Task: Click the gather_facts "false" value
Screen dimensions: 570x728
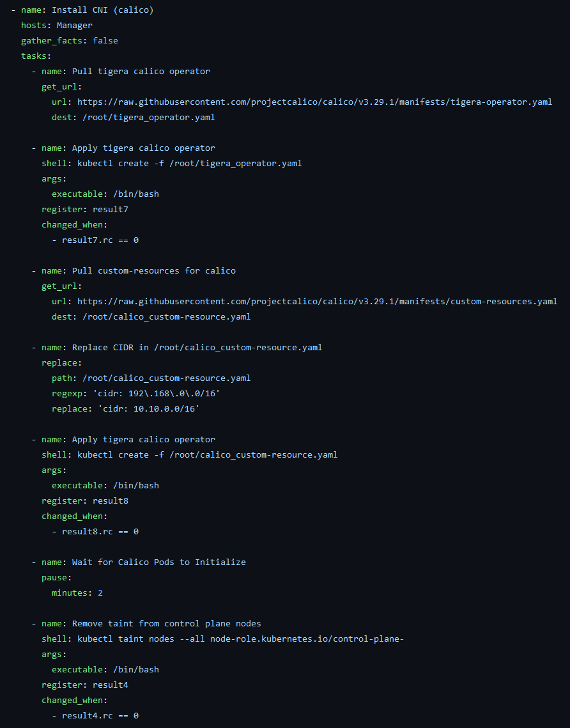Action: (105, 40)
